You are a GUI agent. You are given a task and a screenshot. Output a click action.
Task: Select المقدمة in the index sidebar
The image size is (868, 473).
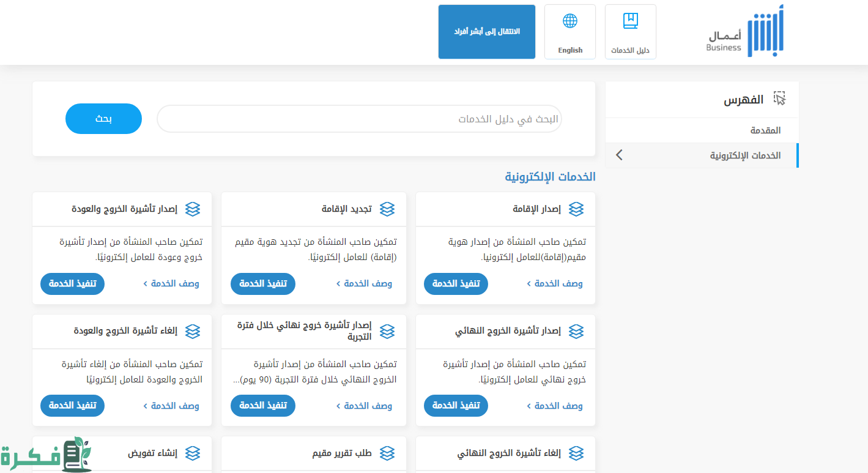coord(702,130)
